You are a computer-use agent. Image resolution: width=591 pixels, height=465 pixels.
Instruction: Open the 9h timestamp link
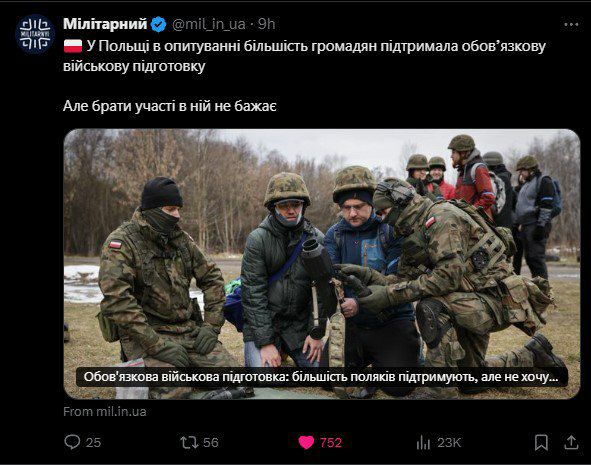click(266, 24)
